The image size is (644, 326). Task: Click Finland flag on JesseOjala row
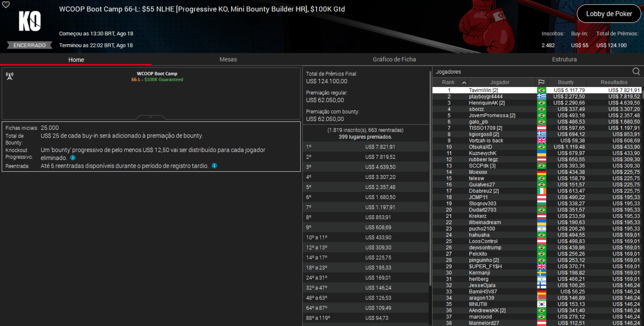pyautogui.click(x=542, y=285)
